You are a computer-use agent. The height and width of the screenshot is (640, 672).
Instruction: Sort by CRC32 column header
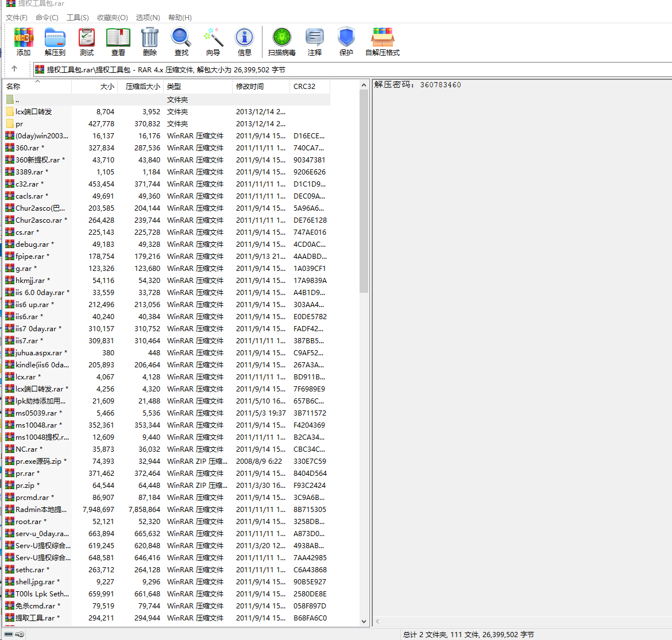click(310, 87)
